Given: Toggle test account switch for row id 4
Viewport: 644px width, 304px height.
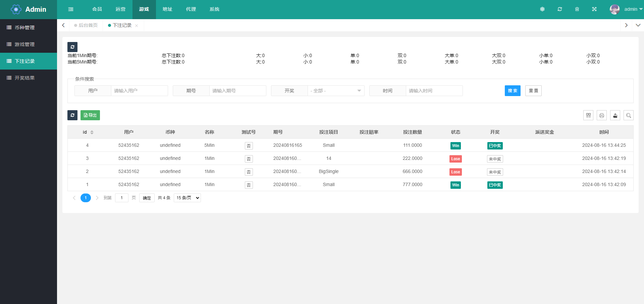Looking at the screenshot, I should coord(249,146).
